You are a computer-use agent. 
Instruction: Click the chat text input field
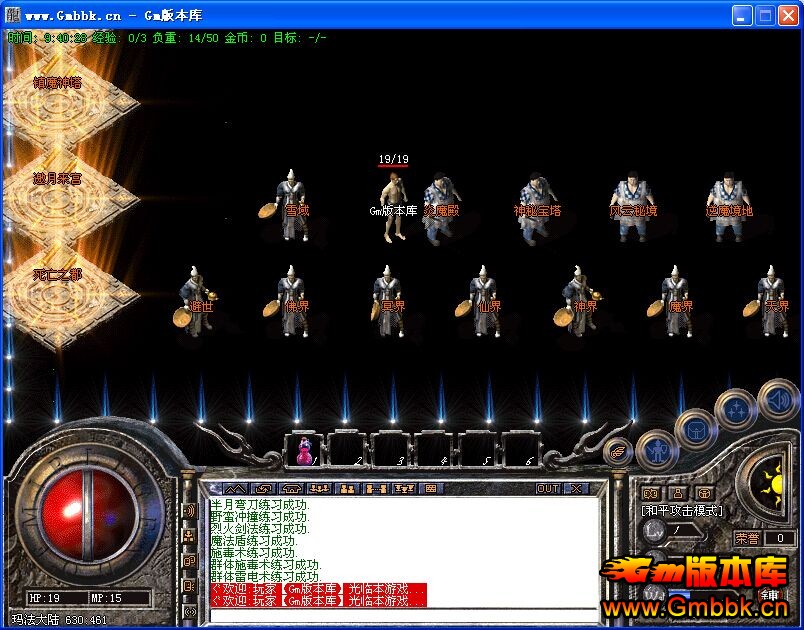pyautogui.click(x=400, y=615)
